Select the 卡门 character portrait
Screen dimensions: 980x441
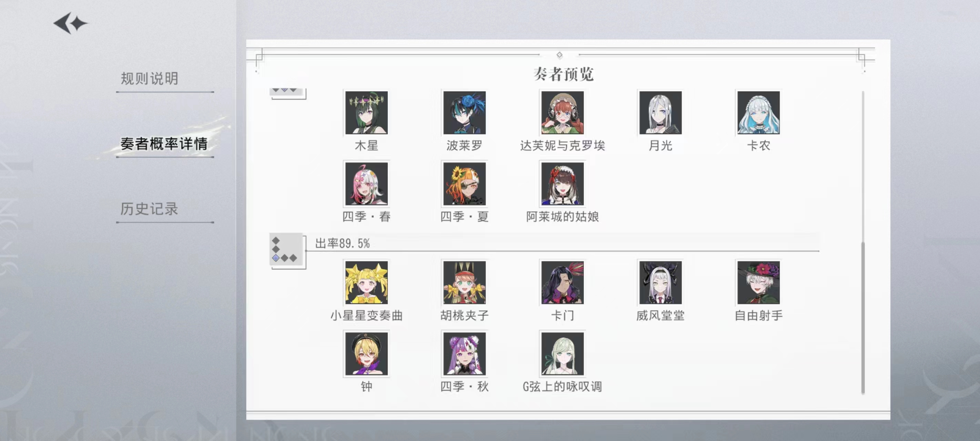pos(562,282)
